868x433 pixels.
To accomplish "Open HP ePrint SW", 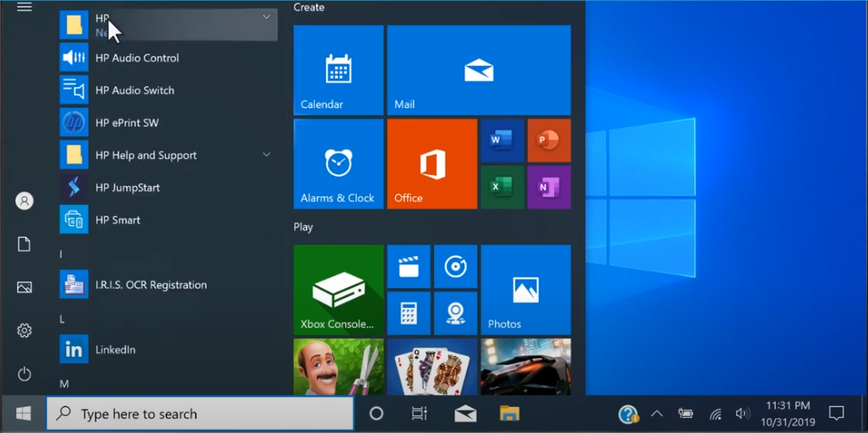I will 168,123.
